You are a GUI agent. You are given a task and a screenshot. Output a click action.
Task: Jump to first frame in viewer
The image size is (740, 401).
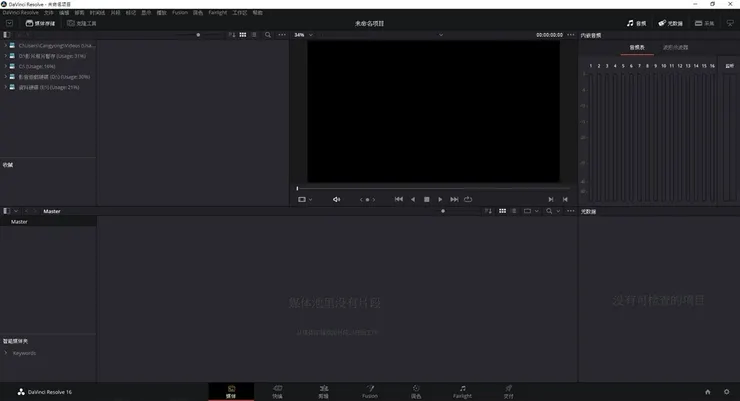[x=399, y=200]
